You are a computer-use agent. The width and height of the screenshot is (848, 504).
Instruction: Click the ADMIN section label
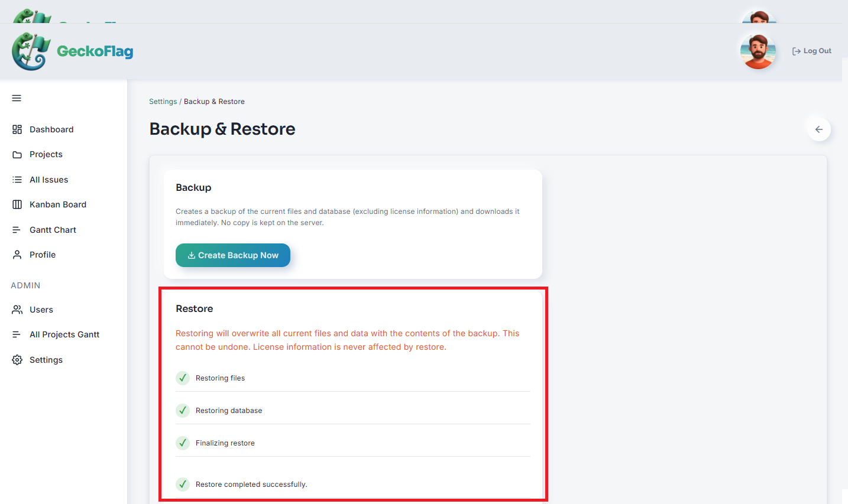[25, 285]
